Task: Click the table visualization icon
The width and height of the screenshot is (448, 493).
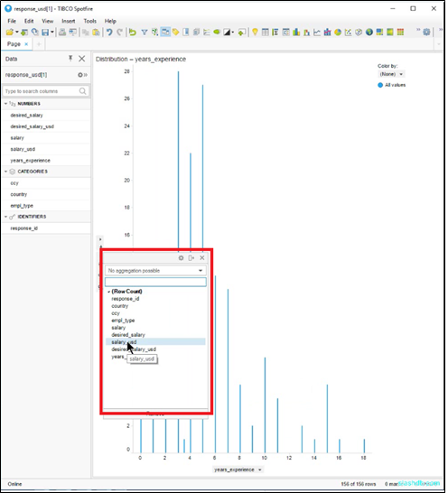Action: click(x=266, y=33)
